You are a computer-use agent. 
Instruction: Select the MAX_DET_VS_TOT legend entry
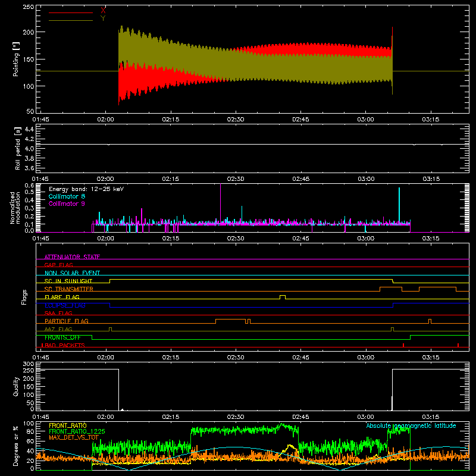point(74,437)
